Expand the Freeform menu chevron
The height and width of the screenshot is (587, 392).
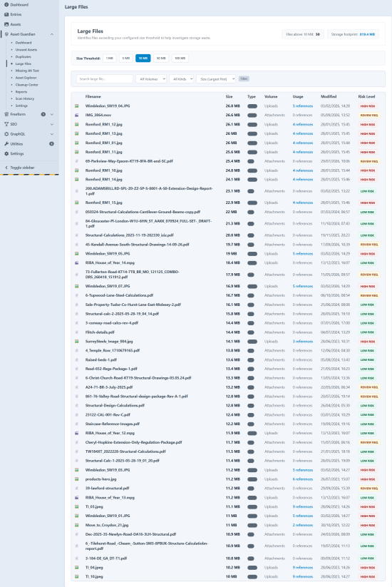(52, 114)
